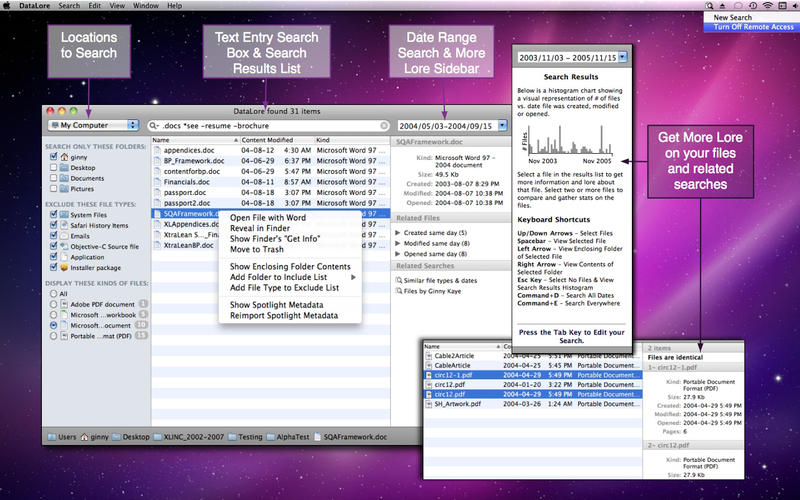800x500 pixels.
Task: Click the ginny home folder icon in sidebar
Action: click(64, 157)
